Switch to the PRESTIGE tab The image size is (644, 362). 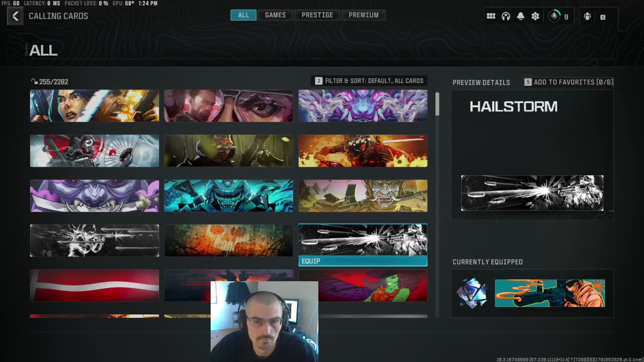tap(317, 15)
